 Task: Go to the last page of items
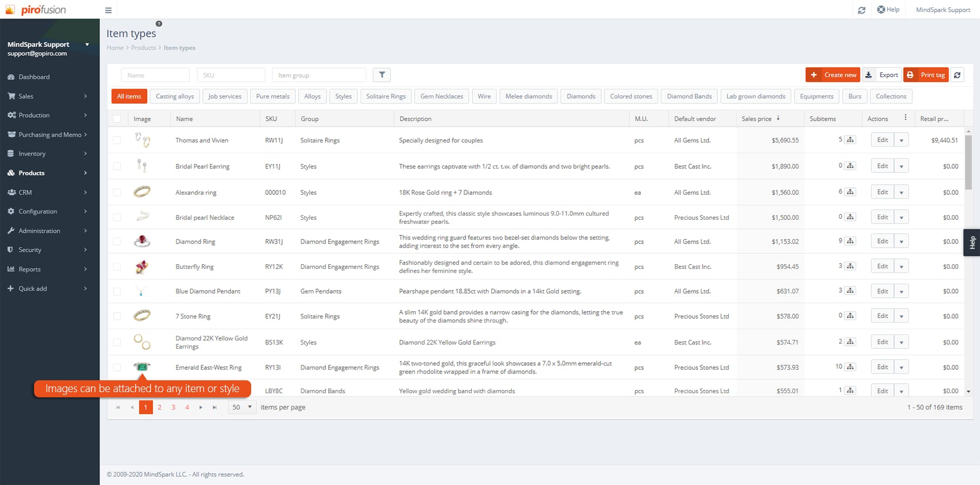coord(215,407)
